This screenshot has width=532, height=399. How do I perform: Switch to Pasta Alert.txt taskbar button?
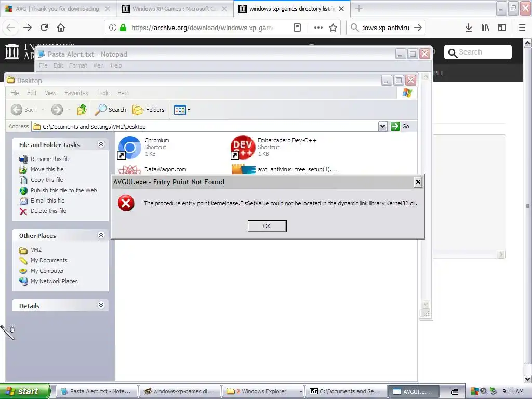click(x=97, y=391)
